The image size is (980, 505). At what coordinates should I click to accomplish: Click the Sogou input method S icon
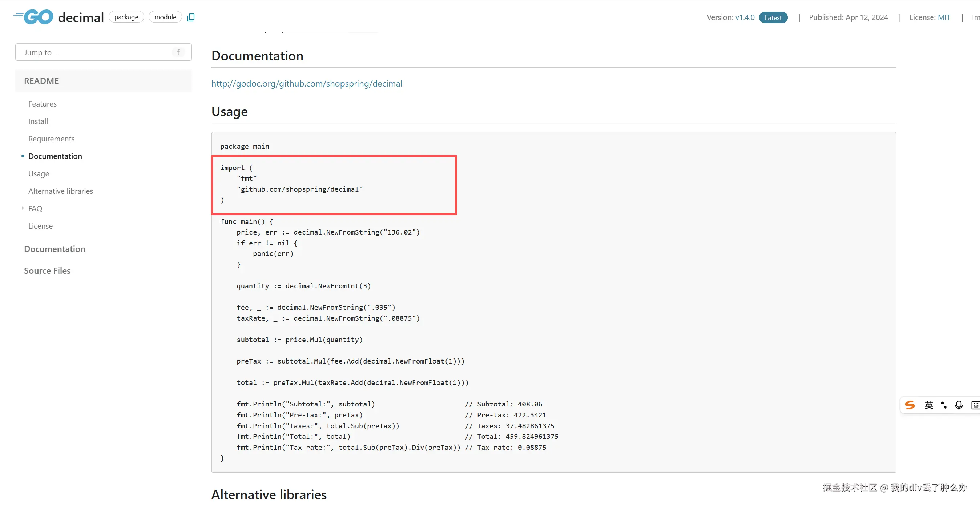click(x=910, y=405)
